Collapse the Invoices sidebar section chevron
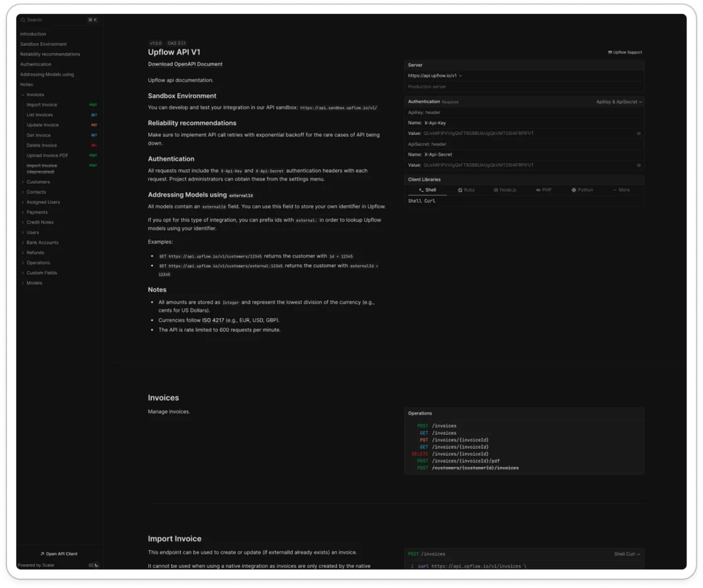 (x=23, y=95)
